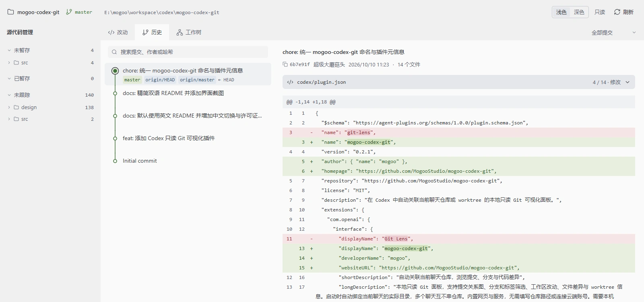Click graph node for Initial commit
Image resolution: width=644 pixels, height=302 pixels.
click(x=115, y=161)
